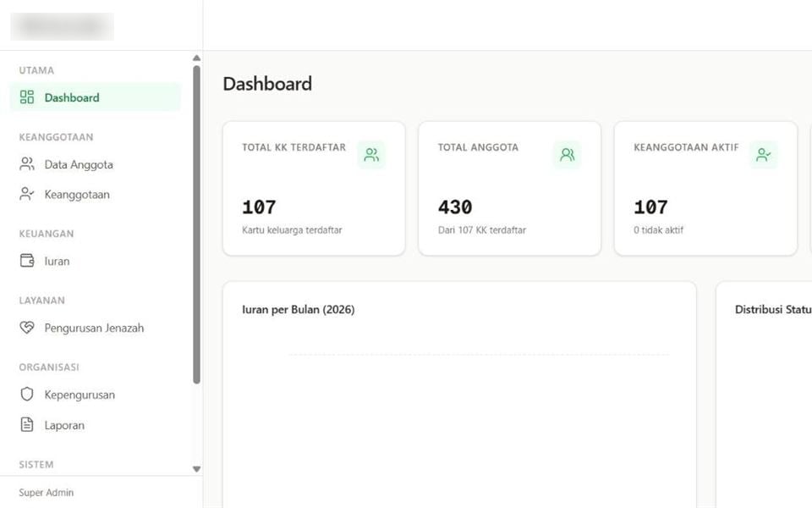Click the 'KEANGGOTAAN AKTIF' card label
Screen dimensions: 812x508
click(x=686, y=147)
